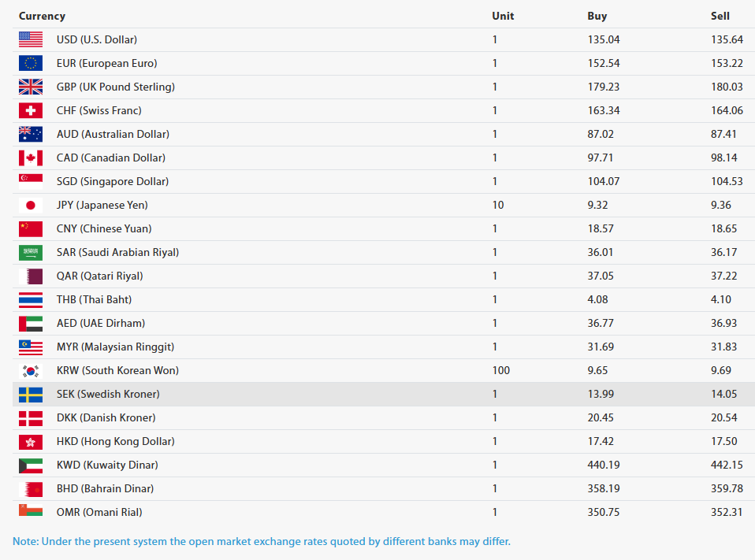755x560 pixels.
Task: Click the Canadian flag icon
Action: click(x=31, y=158)
